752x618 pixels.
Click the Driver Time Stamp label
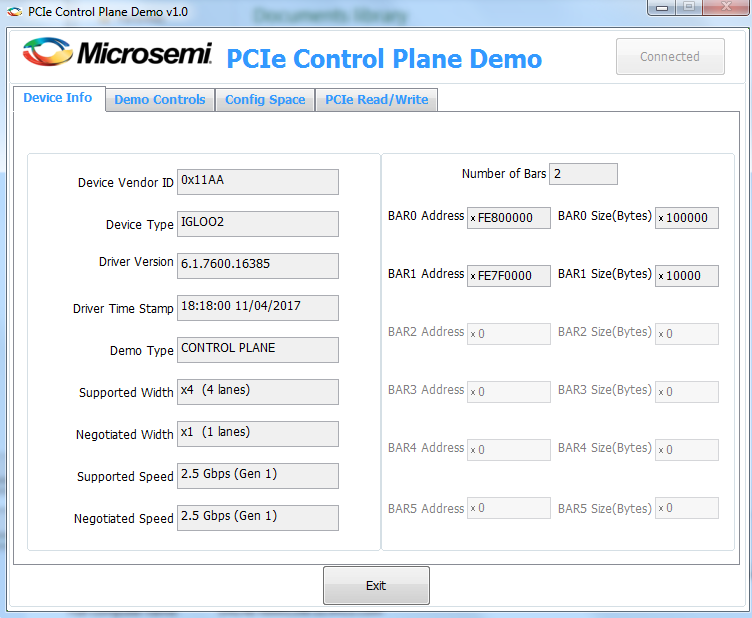tap(123, 309)
